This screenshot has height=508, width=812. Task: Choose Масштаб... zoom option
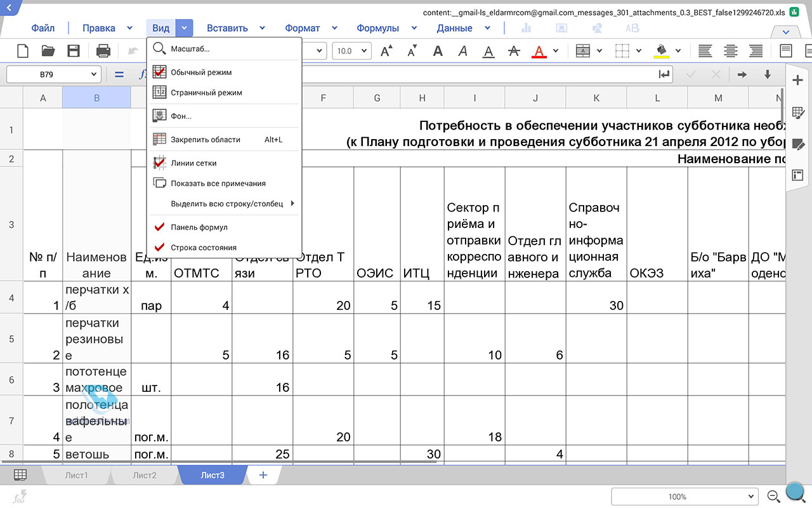pos(224,49)
